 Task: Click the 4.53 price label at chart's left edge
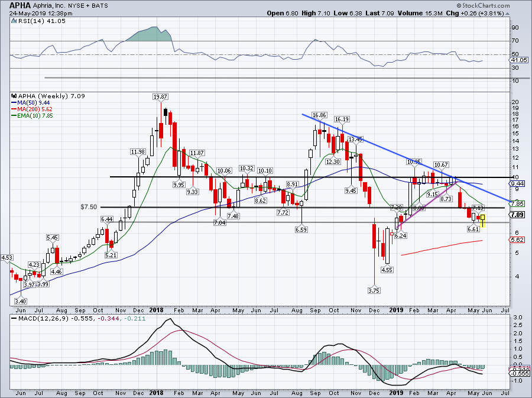7,258
